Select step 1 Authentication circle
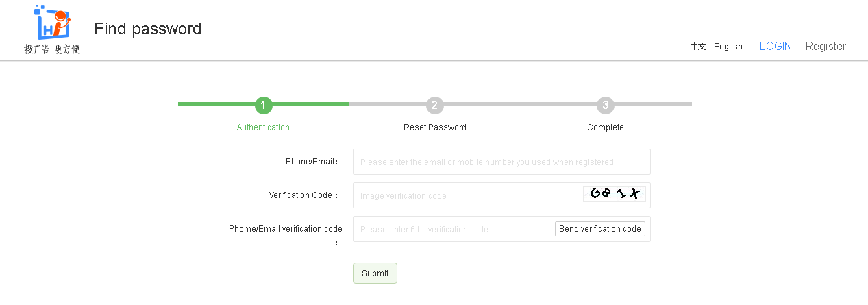This screenshot has height=305, width=868. pyautogui.click(x=264, y=105)
